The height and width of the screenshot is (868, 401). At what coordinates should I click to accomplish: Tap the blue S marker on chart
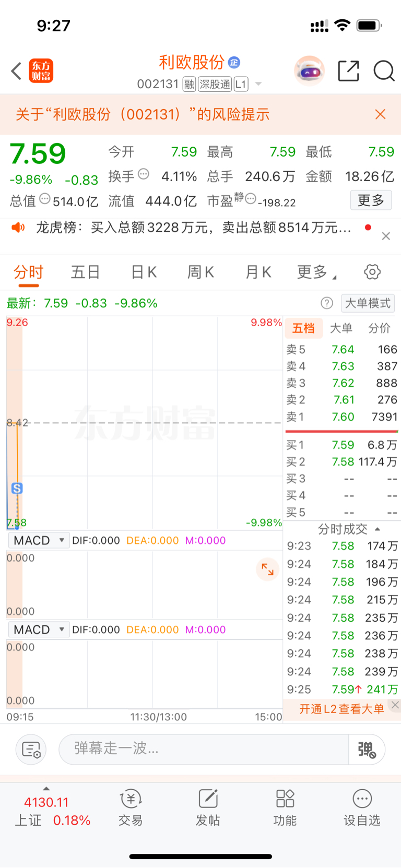(x=17, y=489)
